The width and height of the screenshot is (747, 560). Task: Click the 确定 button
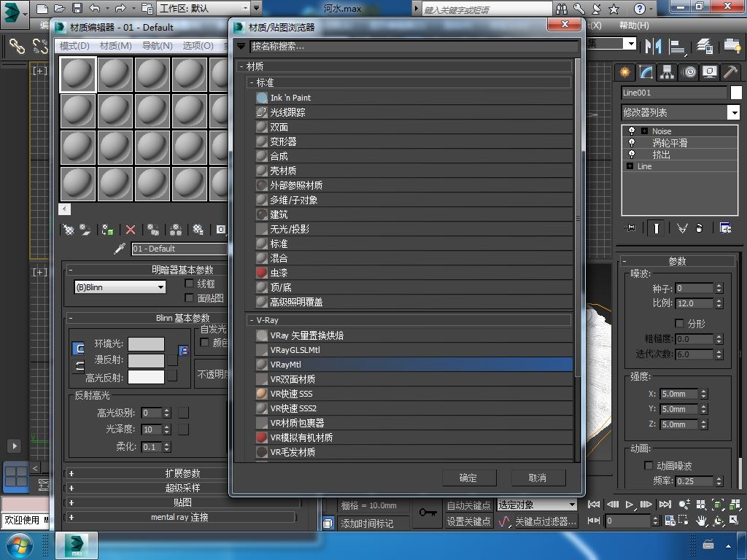tap(469, 478)
